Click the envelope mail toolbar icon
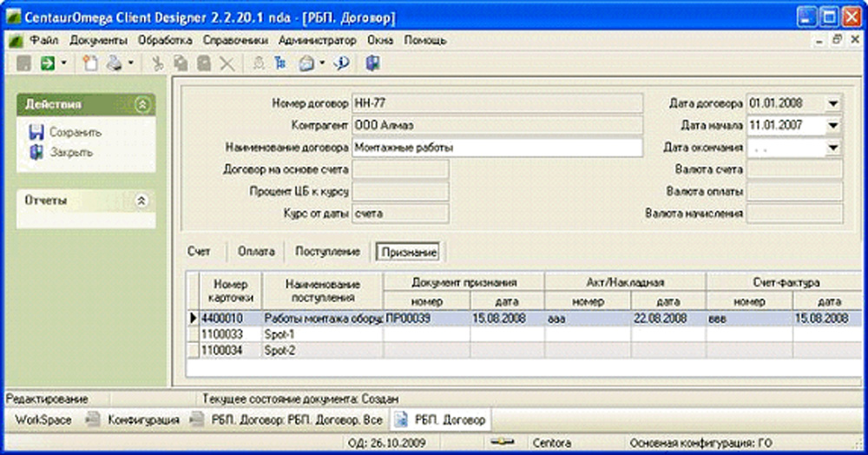Viewport: 868px width, 455px height. coord(306,63)
